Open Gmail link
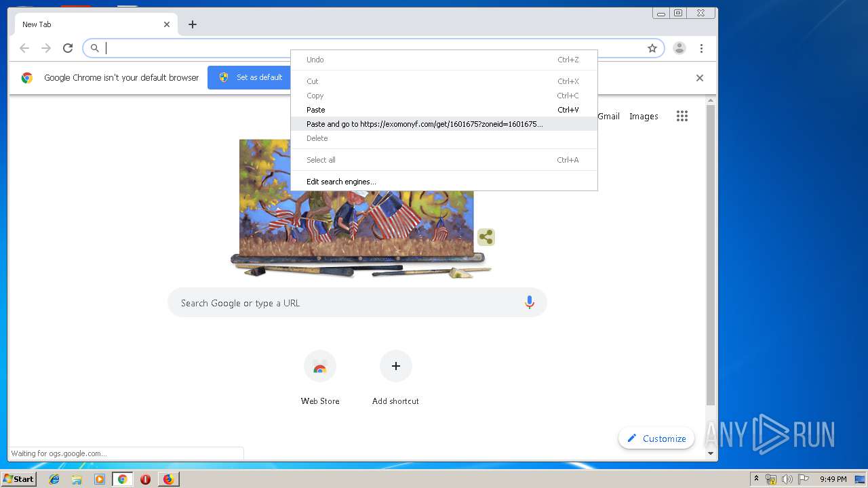Screen dimensions: 868x488 point(608,116)
